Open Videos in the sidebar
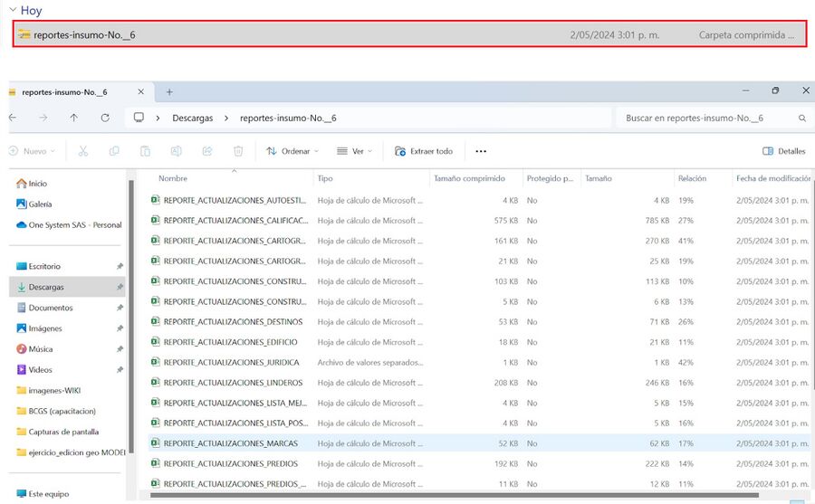The image size is (815, 504). 34,369
